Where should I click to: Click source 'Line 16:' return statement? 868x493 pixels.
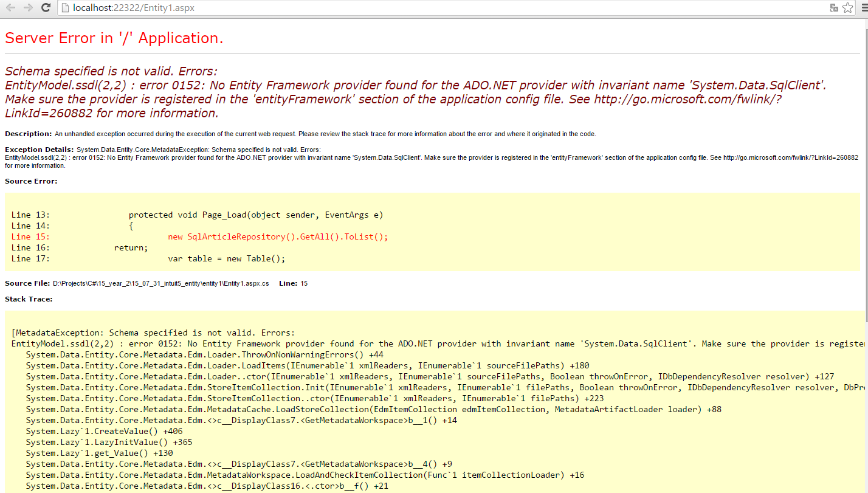tap(80, 247)
